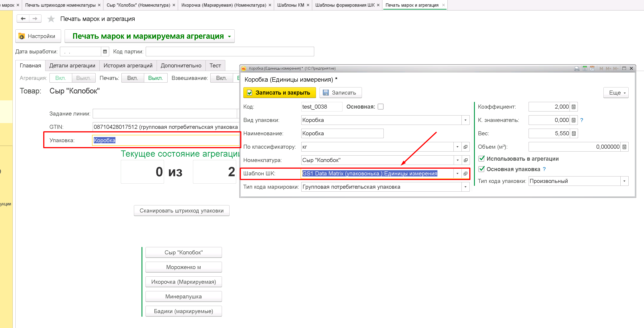Open the Еще menu dropdown

[x=616, y=93]
